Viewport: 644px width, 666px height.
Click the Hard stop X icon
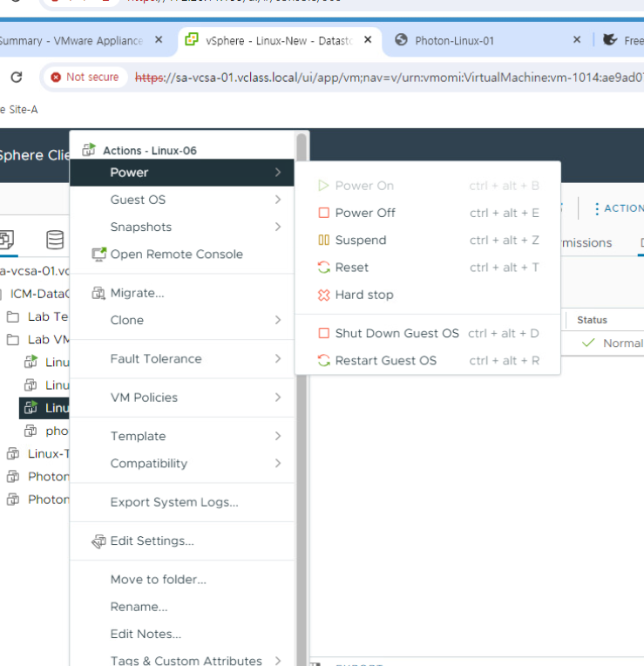323,295
